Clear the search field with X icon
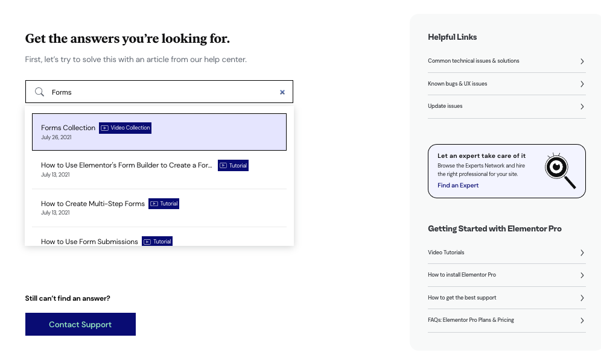The height and width of the screenshot is (364, 601). pos(282,92)
